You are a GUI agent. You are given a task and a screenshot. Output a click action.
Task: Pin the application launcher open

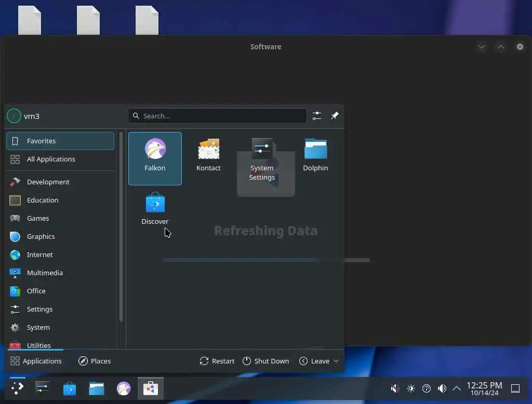(x=335, y=116)
